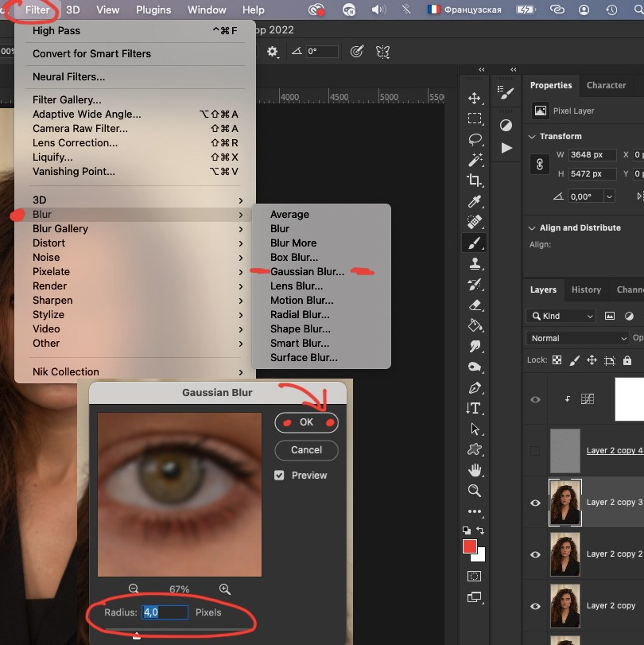This screenshot has height=645, width=644.
Task: Select the Healing Brush tool
Action: (475, 222)
